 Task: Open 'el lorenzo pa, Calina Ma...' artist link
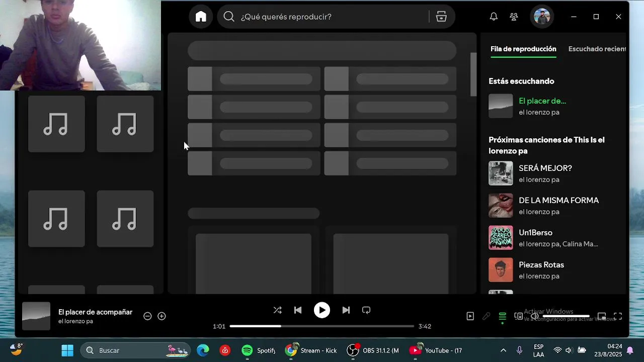coord(558,244)
